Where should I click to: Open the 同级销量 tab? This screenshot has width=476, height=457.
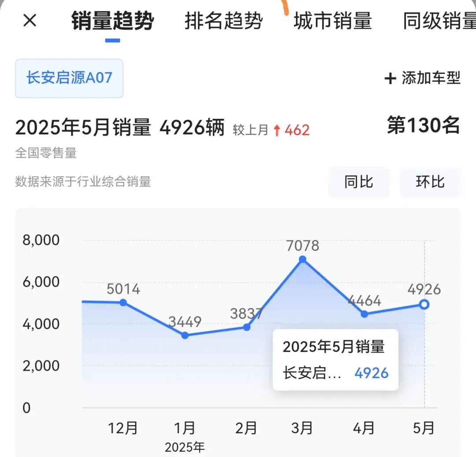coord(439,21)
